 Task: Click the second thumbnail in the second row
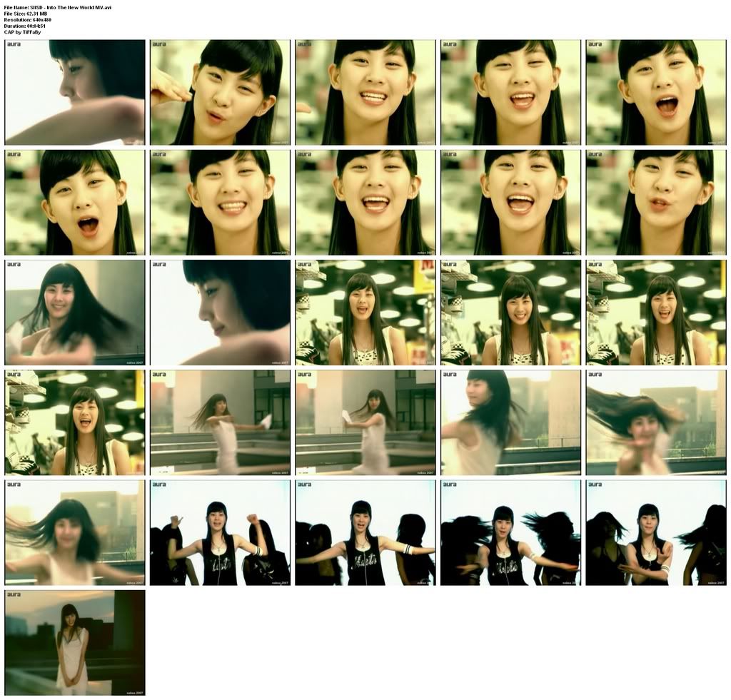coord(220,202)
